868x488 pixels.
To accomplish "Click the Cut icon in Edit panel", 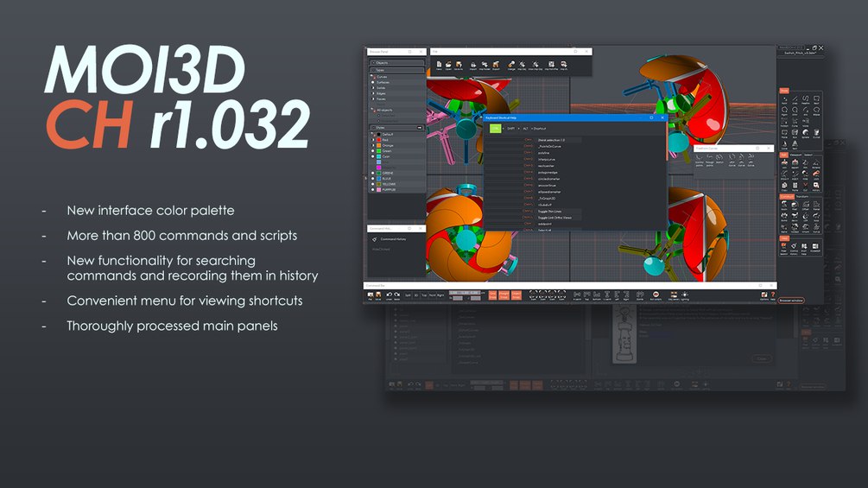I will 806,187.
